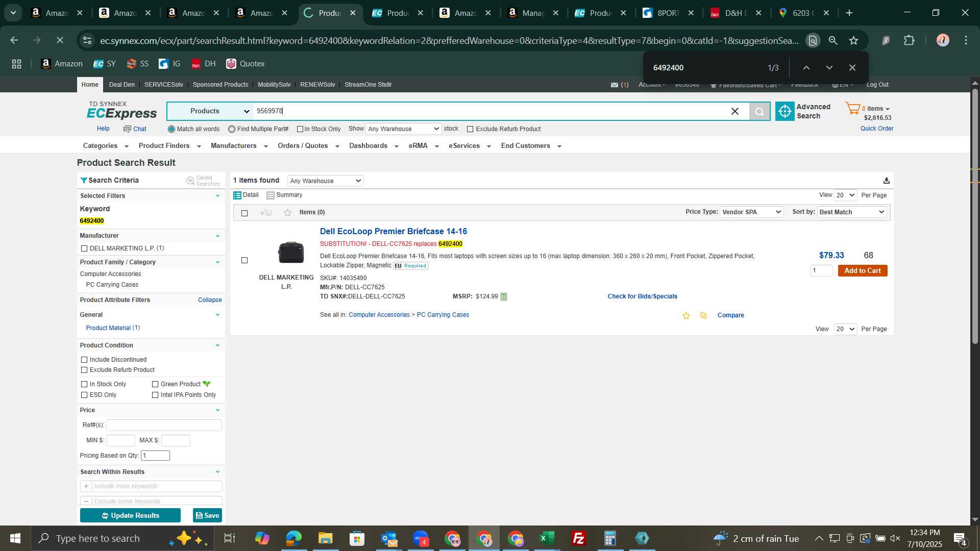Screen dimensions: 980x551
Task: Check DELL MARKETING L.P. manufacturer filter
Action: 84,248
